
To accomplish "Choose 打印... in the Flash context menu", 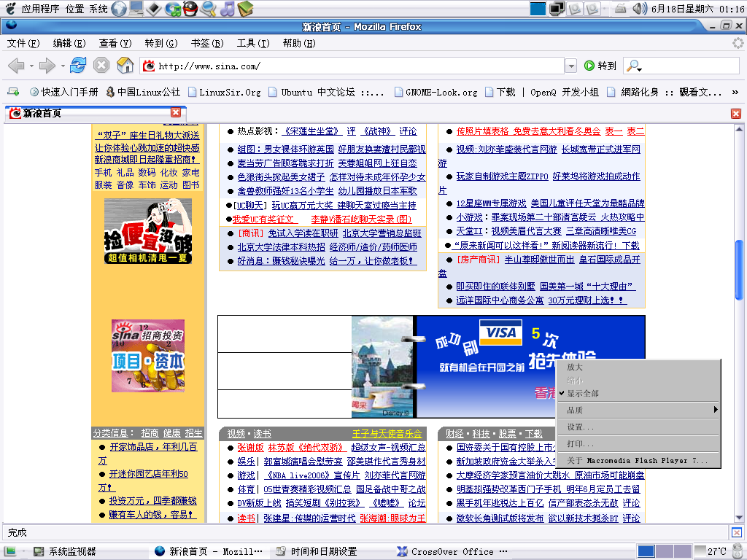I will [x=638, y=443].
